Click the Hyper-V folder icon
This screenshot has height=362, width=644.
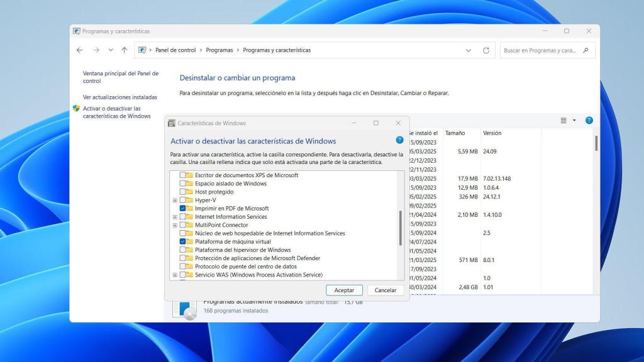(x=189, y=200)
